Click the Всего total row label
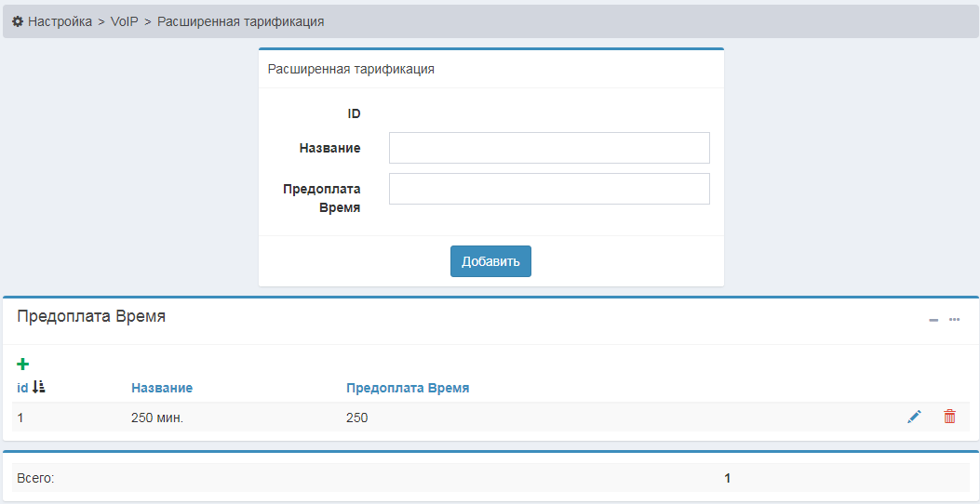 coord(34,478)
